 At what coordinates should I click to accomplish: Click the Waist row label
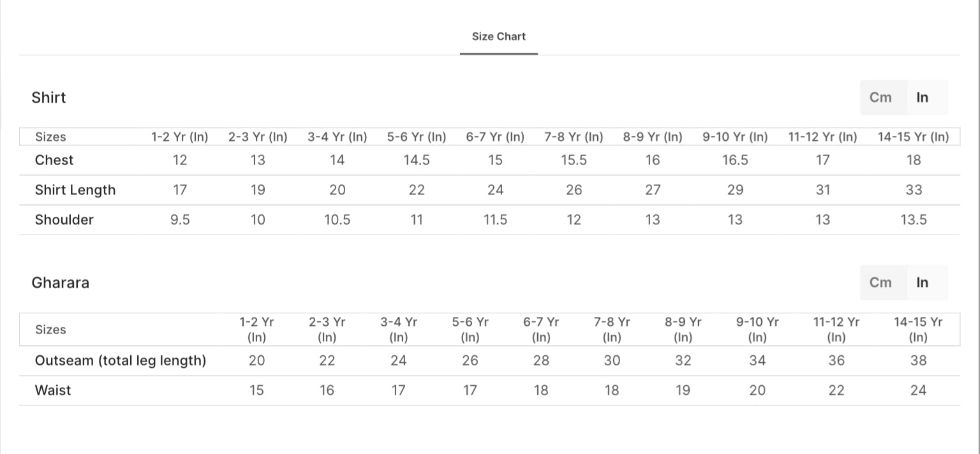click(x=53, y=390)
